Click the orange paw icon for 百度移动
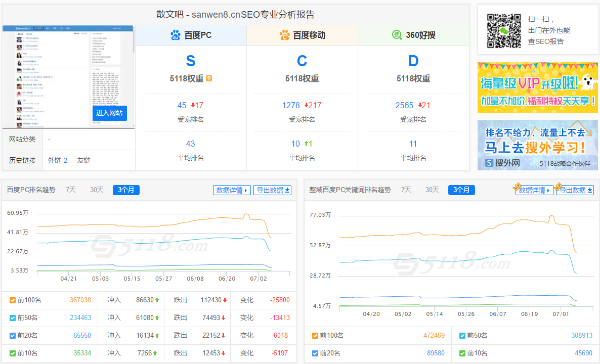600x364 pixels. 285,35
